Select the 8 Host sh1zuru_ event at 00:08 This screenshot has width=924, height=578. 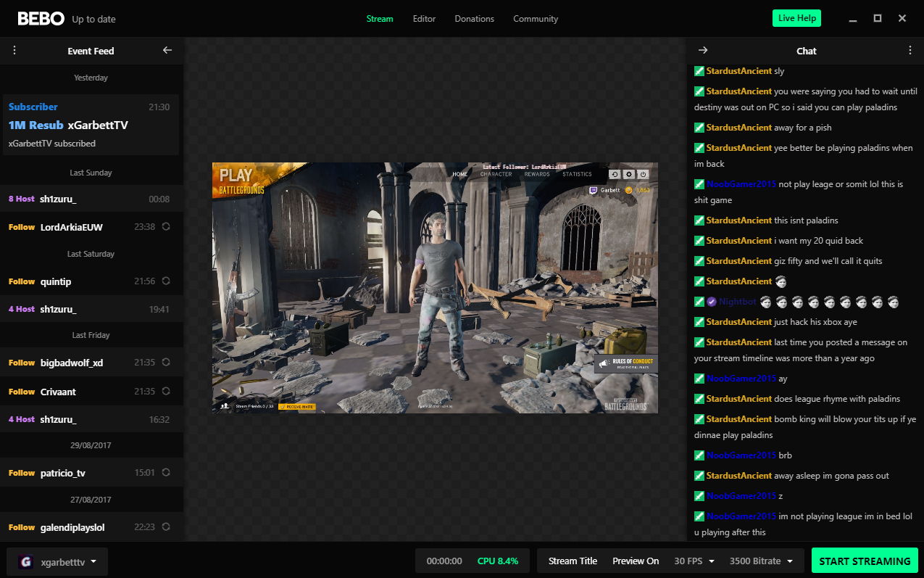coord(91,199)
